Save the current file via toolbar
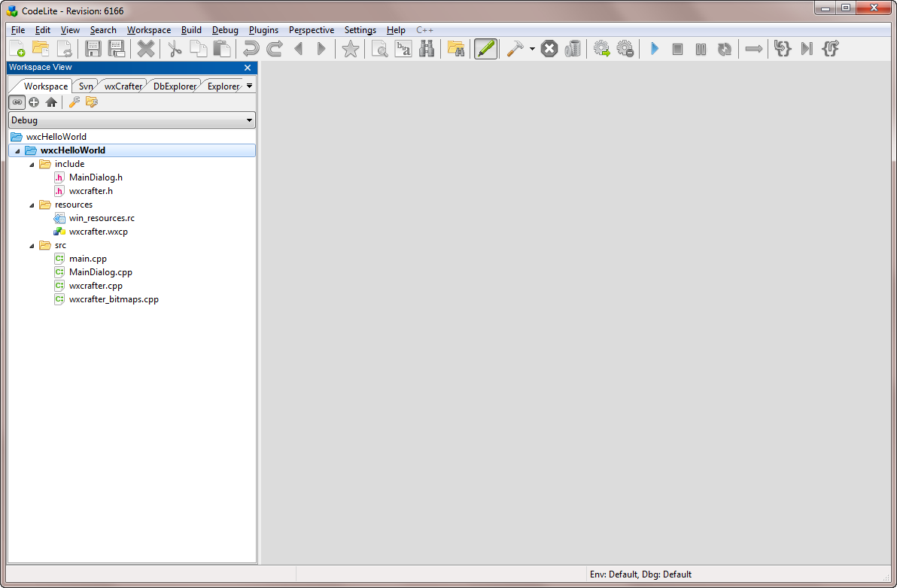 [93, 49]
